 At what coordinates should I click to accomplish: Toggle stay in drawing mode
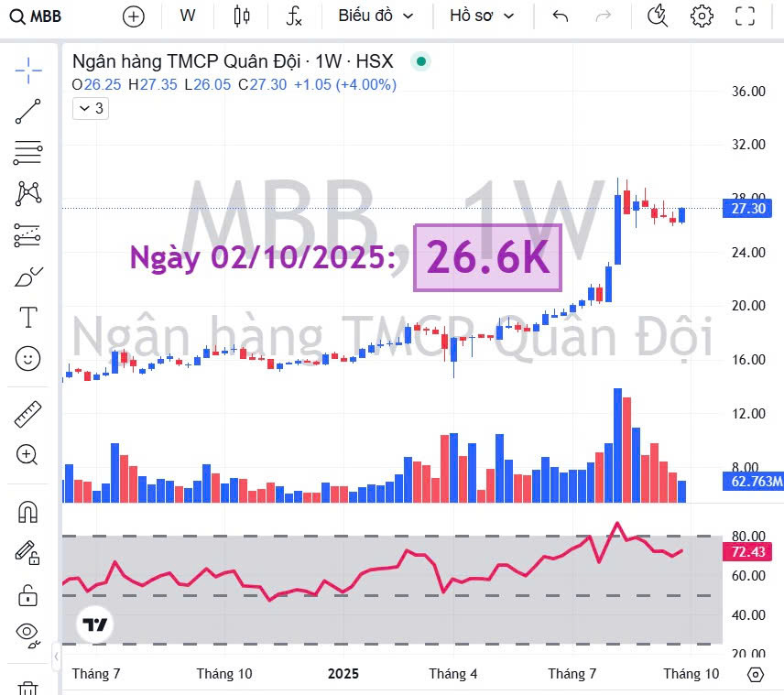tap(27, 553)
